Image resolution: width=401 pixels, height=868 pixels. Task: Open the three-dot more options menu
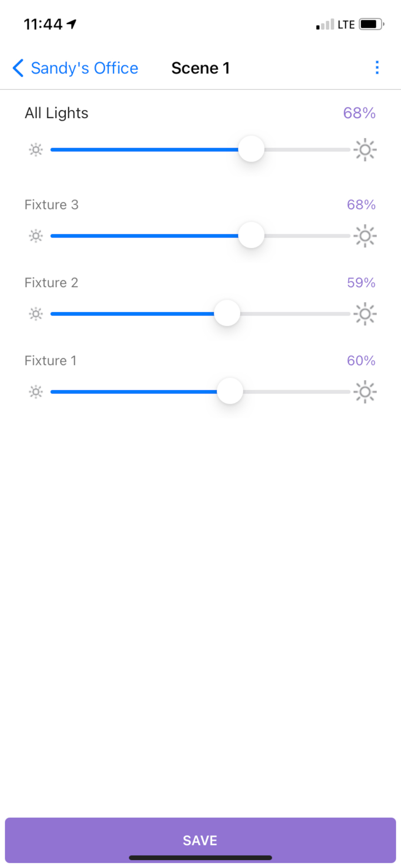tap(377, 68)
